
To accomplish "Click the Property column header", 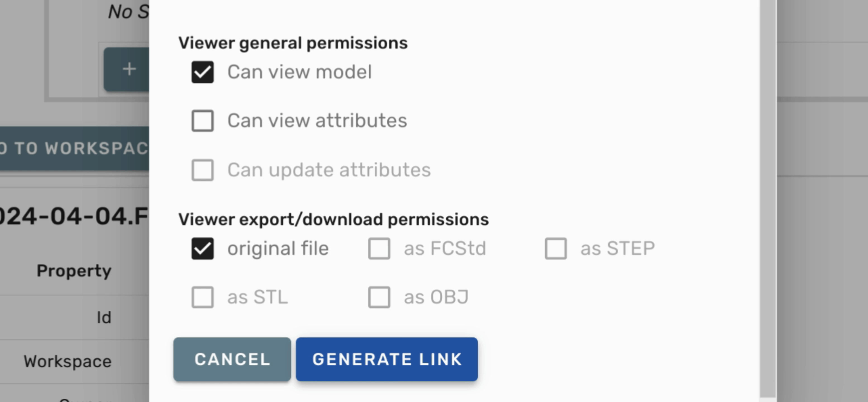I will click(x=74, y=271).
